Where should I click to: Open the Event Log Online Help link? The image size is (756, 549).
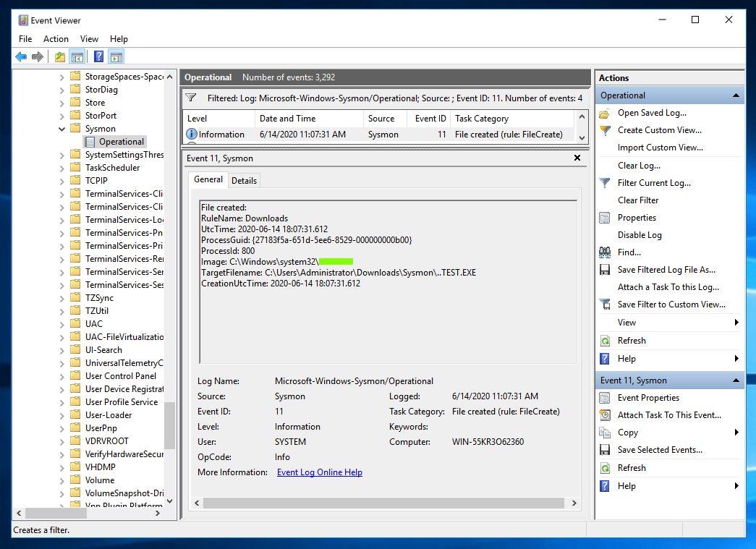(319, 472)
